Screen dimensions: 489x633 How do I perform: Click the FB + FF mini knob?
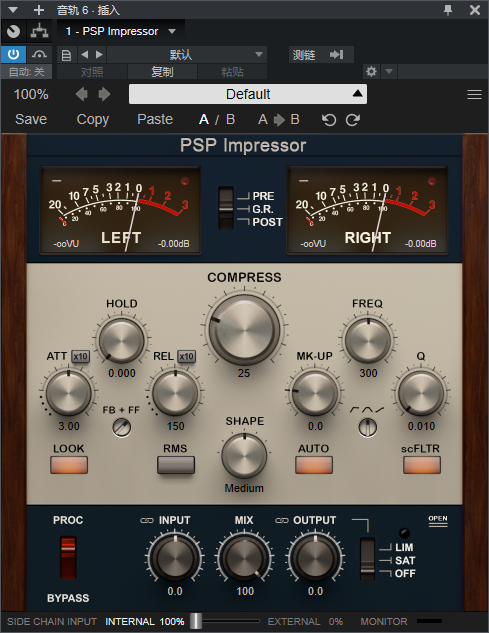(122, 428)
